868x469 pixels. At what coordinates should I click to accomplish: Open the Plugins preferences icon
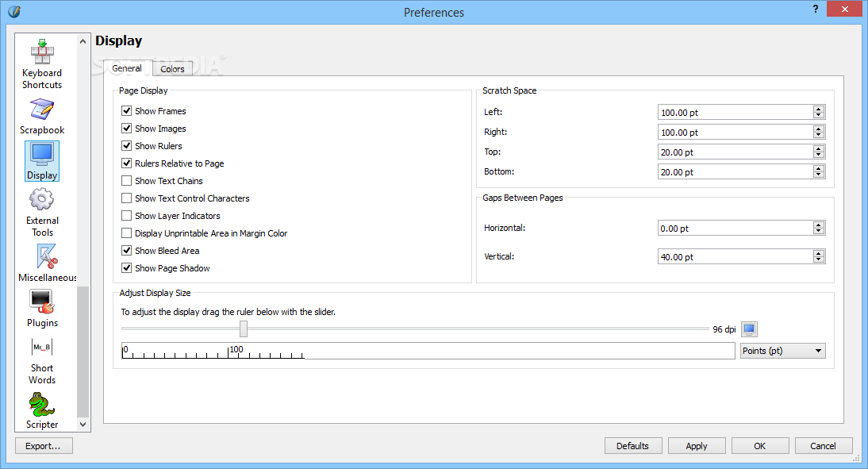click(42, 302)
